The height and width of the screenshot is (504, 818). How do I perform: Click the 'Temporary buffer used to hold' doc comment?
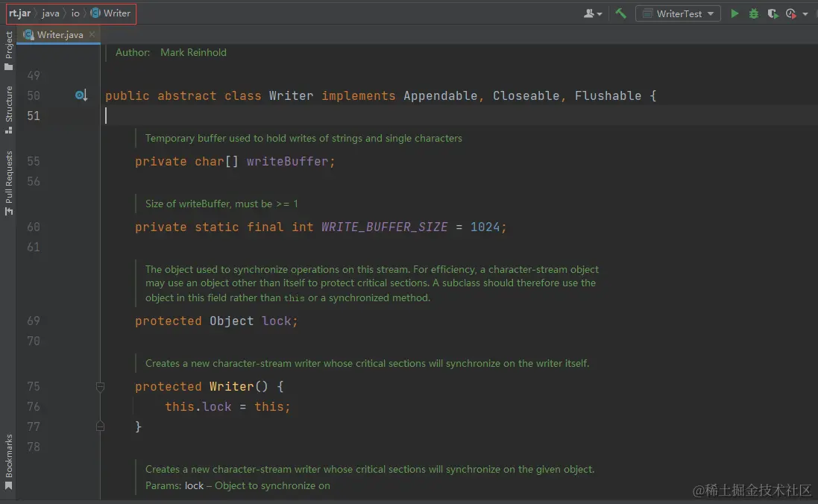coord(303,138)
